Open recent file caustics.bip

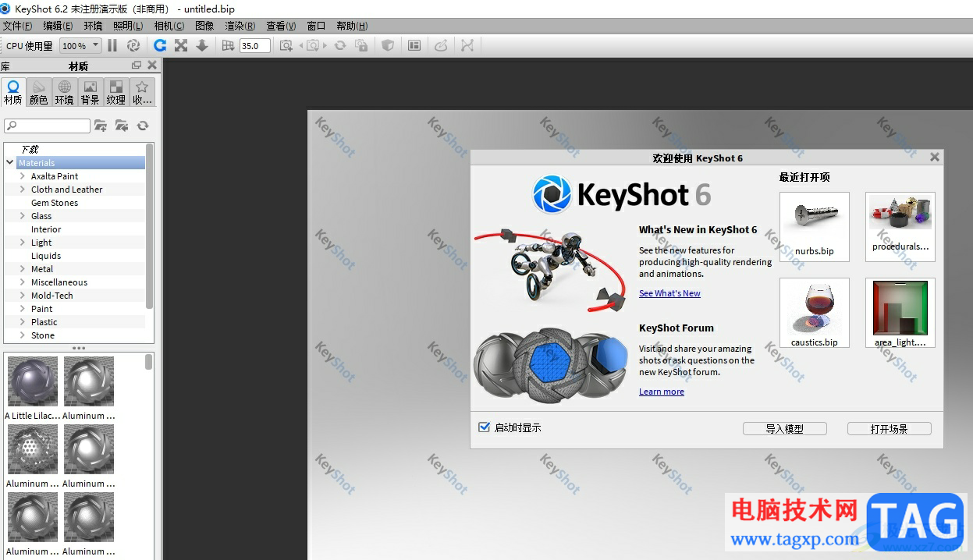(x=815, y=313)
